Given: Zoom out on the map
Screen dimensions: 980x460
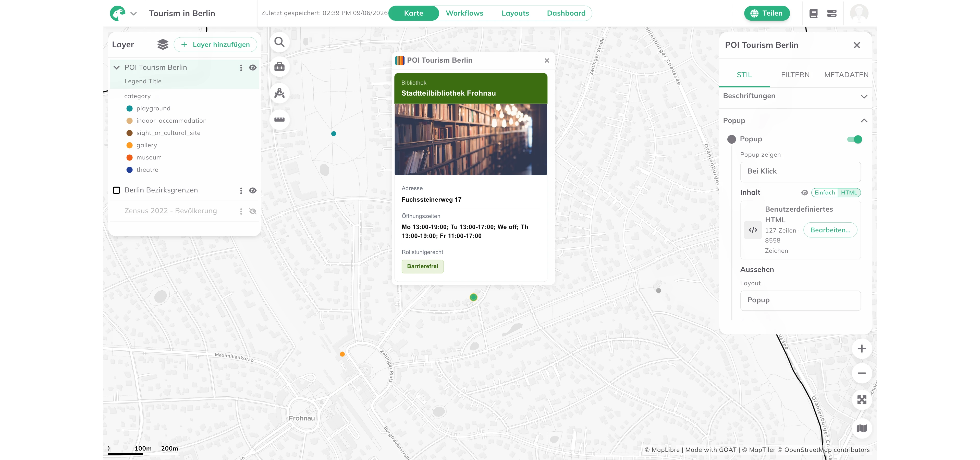Looking at the screenshot, I should click(862, 373).
